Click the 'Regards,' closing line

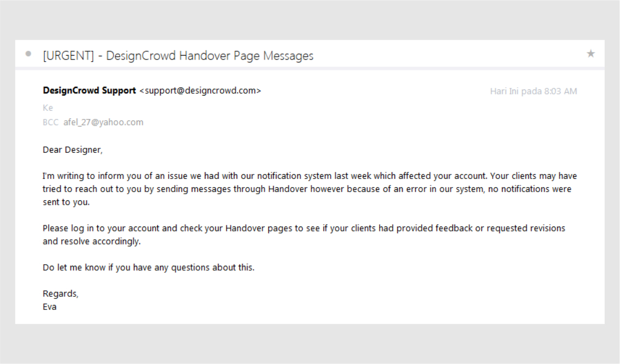pyautogui.click(x=61, y=294)
